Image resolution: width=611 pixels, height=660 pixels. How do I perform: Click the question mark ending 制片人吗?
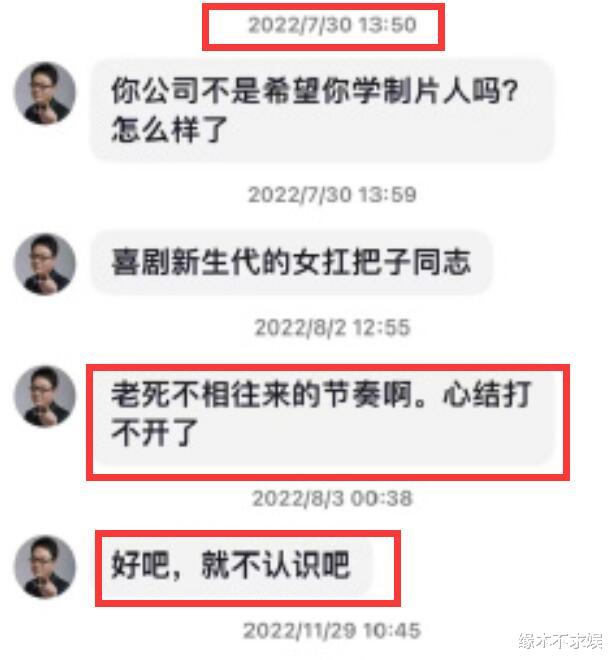click(511, 91)
